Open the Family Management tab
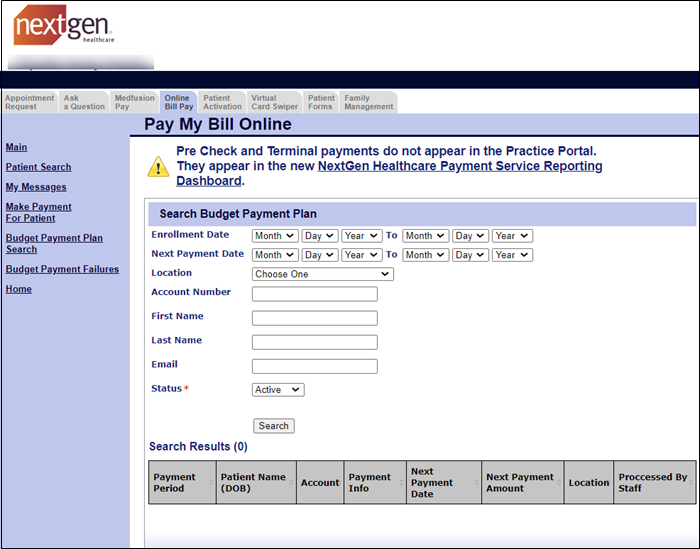Viewport: 700px width, 549px height. (369, 102)
